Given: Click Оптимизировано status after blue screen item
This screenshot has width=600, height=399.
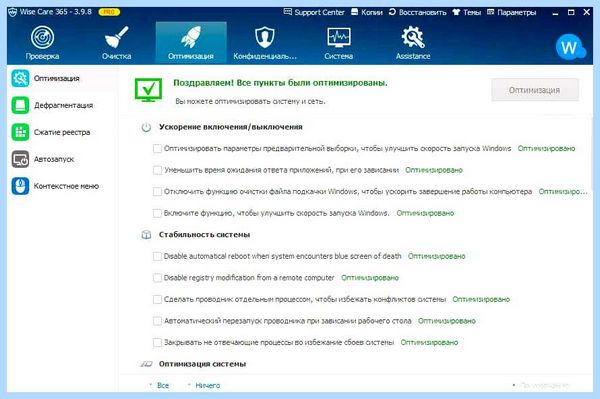Looking at the screenshot, I should coord(437,256).
